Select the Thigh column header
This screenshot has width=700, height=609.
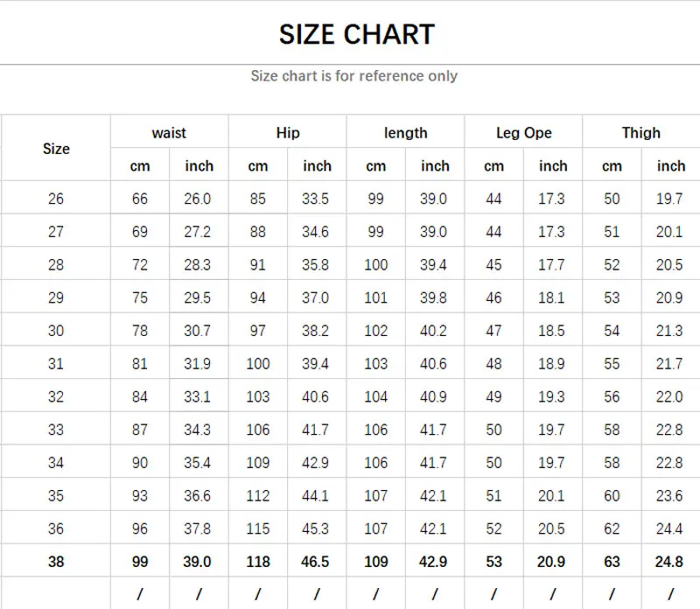641,132
